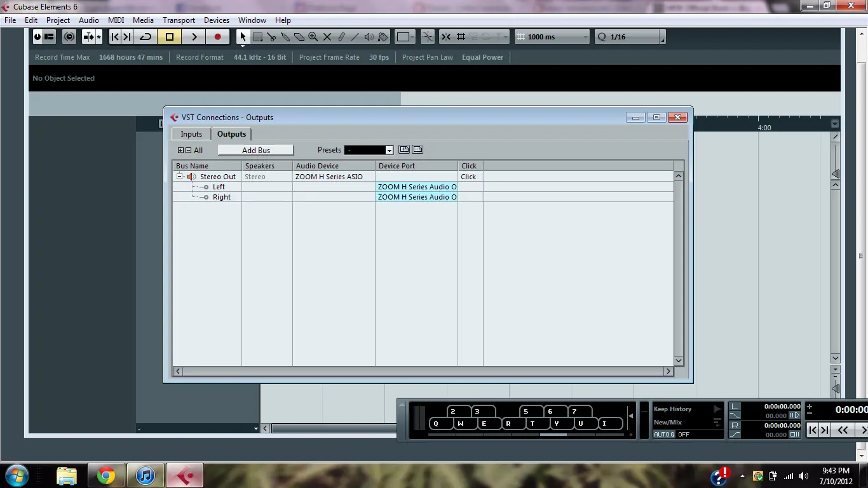Store a new VST Connections preset
This screenshot has height=488, width=868.
(x=404, y=150)
